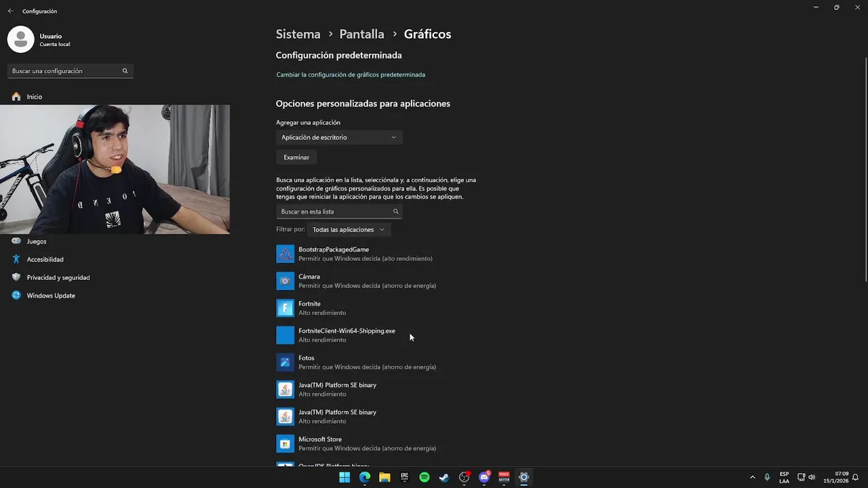The height and width of the screenshot is (488, 868).
Task: Select the Microsoft Store app icon
Action: coord(285,444)
